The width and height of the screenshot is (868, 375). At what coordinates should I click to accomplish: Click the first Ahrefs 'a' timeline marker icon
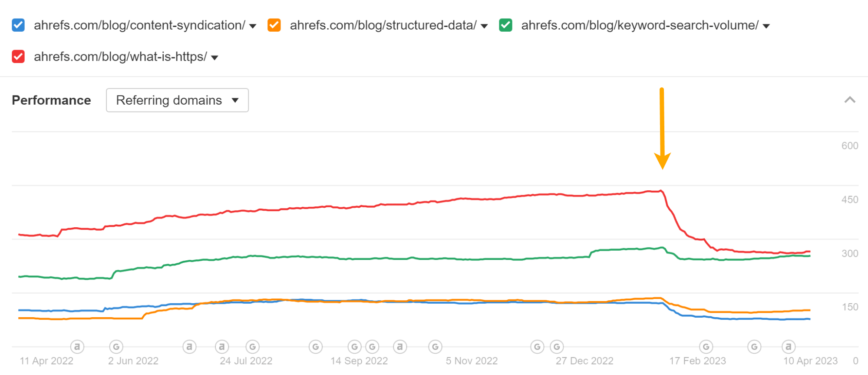click(x=77, y=346)
